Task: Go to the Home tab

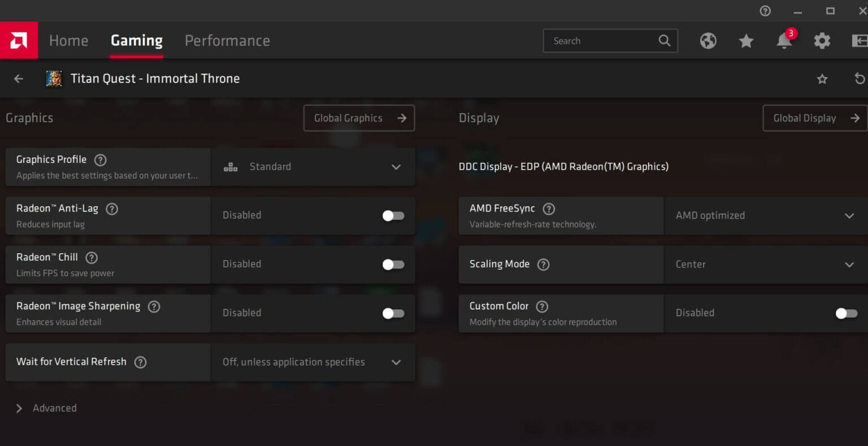Action: tap(68, 40)
